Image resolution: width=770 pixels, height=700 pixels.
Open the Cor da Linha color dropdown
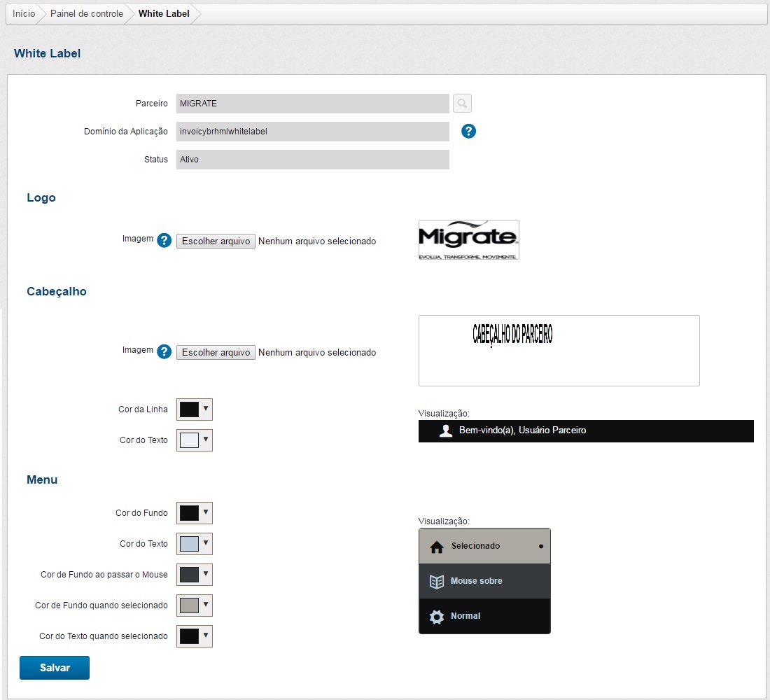(194, 409)
